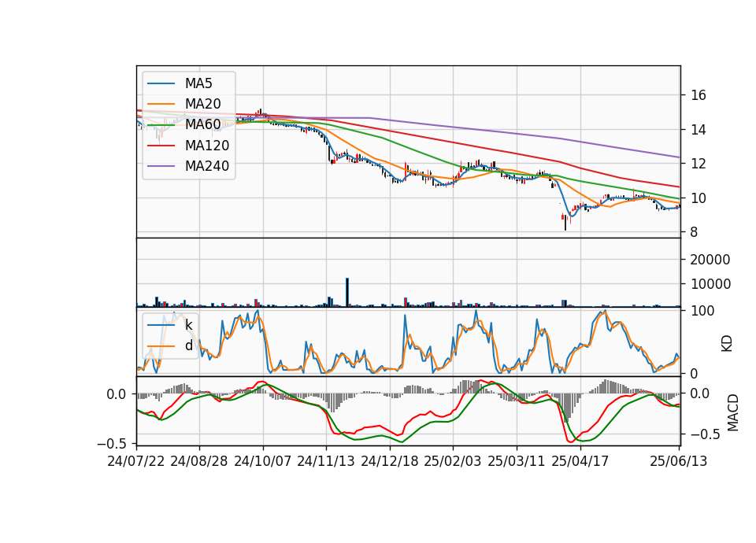Click the volume axis value 10000
756x543 pixels.
coord(710,284)
